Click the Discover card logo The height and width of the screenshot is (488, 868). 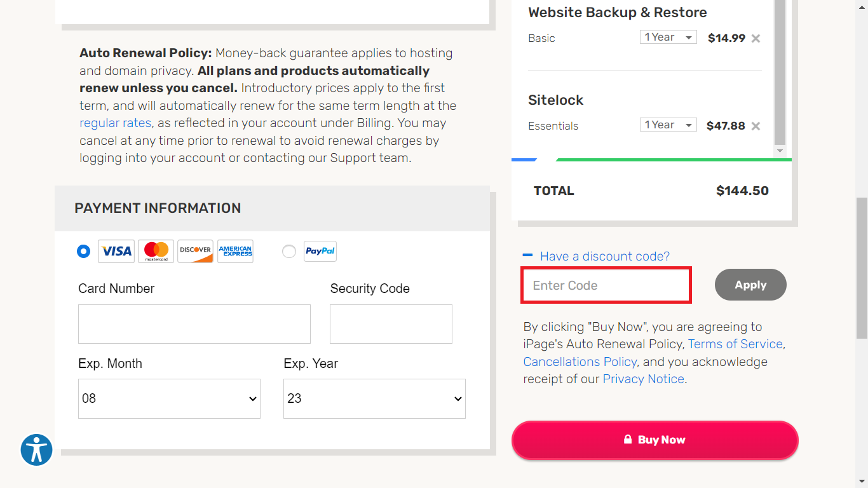tap(195, 252)
